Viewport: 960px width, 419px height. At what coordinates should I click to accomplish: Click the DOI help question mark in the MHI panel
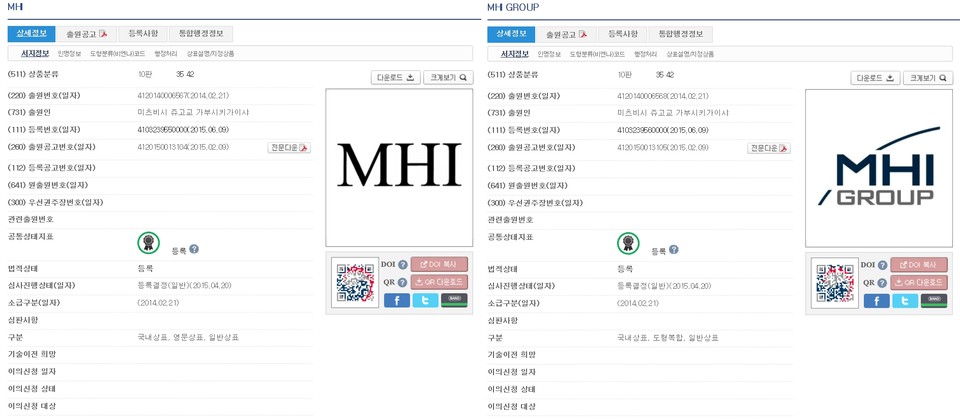click(x=402, y=265)
